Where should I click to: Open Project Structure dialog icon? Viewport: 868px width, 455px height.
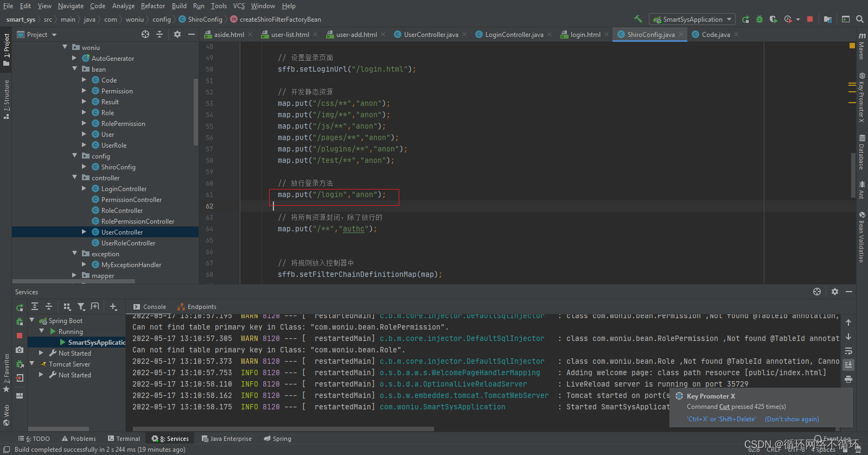[828, 19]
